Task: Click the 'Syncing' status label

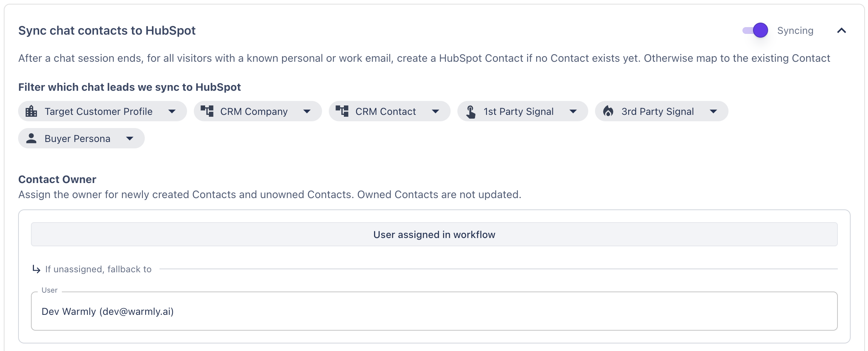Action: point(795,31)
